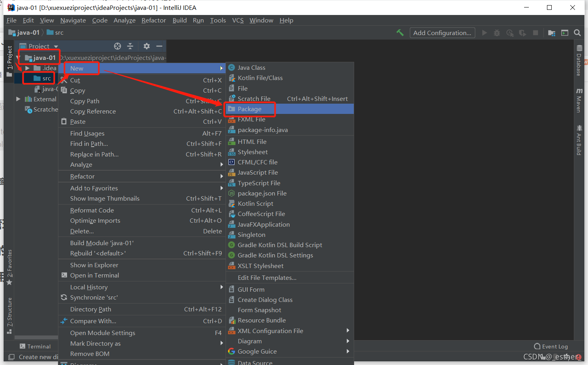Choose Paste in the context menu

[x=142, y=121]
